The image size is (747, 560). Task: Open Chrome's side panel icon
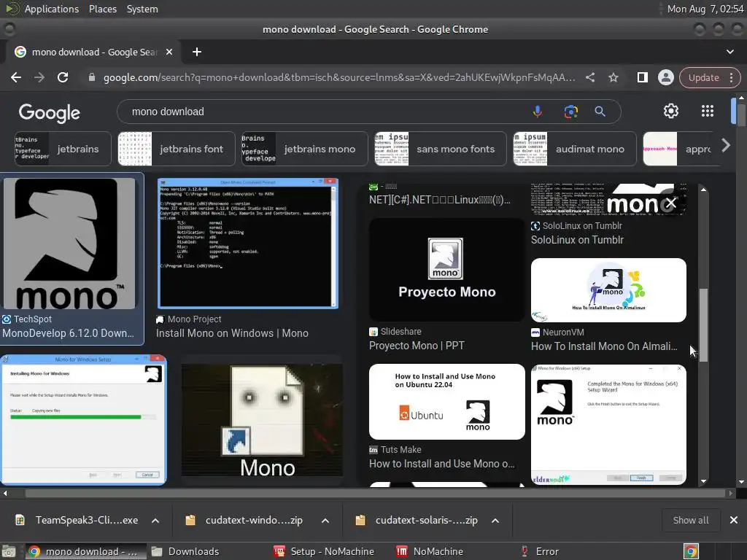[642, 77]
